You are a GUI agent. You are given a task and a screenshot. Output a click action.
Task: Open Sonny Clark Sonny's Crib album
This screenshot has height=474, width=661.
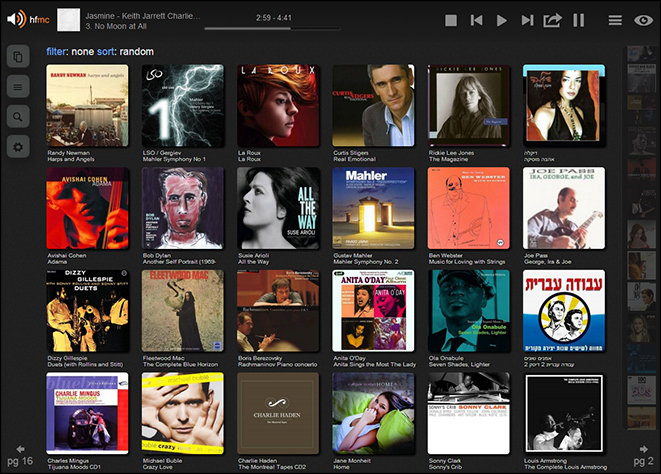click(x=468, y=413)
